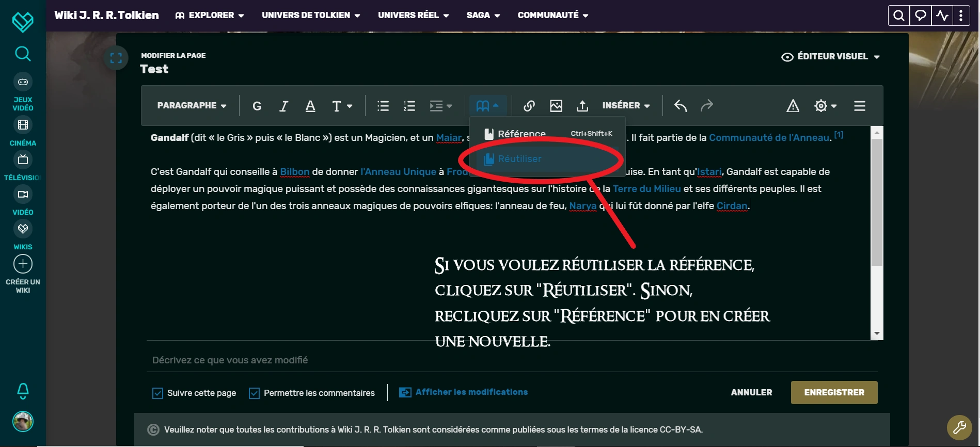Apply bold formatting with the G button
This screenshot has width=980, height=447.
tap(257, 106)
